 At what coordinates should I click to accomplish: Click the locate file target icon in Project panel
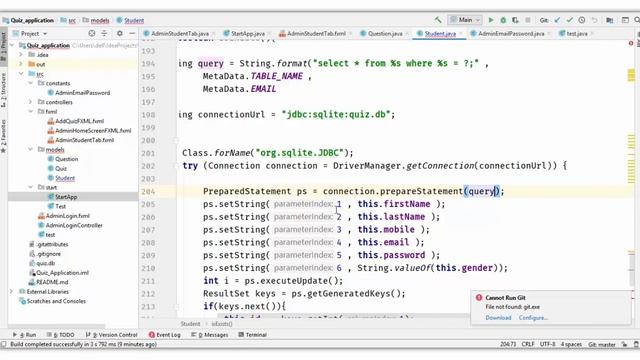pos(92,33)
